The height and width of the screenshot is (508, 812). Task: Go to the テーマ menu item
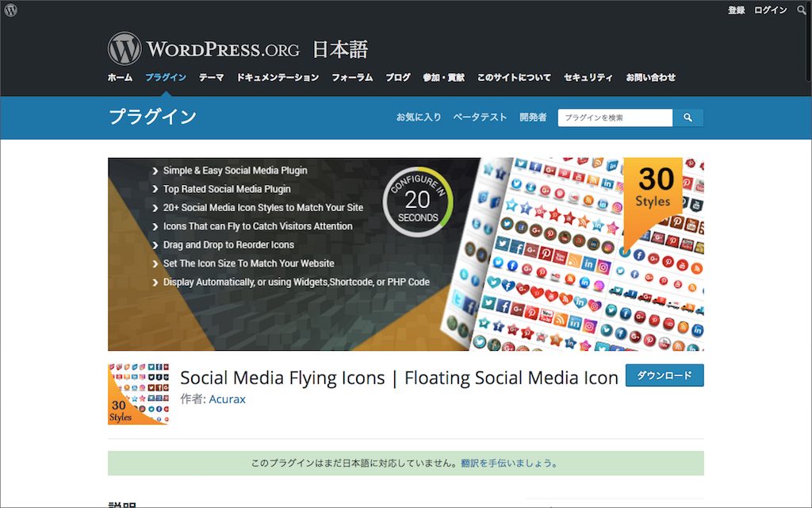coord(211,77)
